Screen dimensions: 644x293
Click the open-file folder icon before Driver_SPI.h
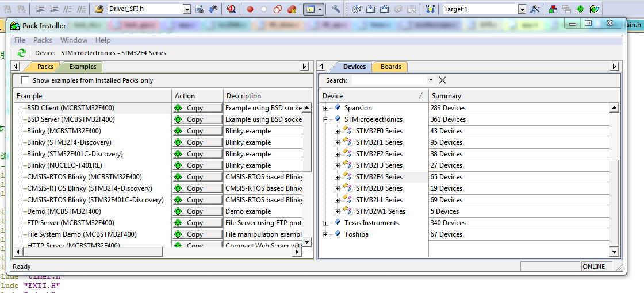pos(98,9)
